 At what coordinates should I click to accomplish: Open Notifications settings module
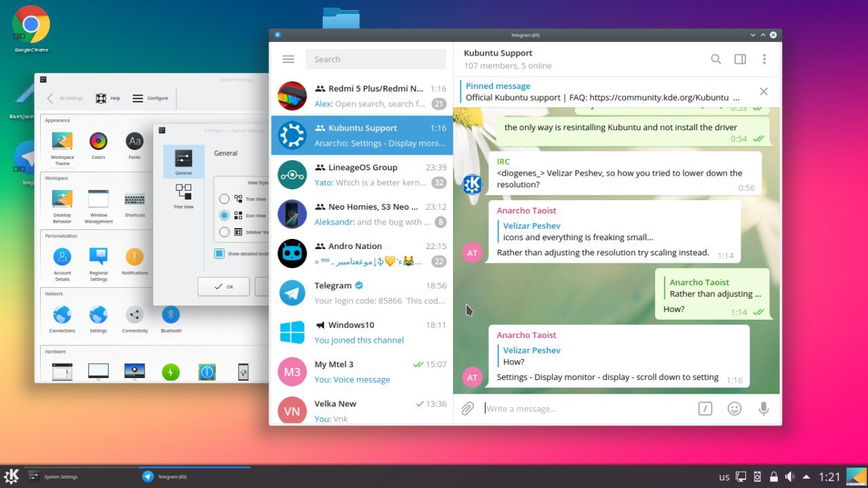(x=134, y=261)
